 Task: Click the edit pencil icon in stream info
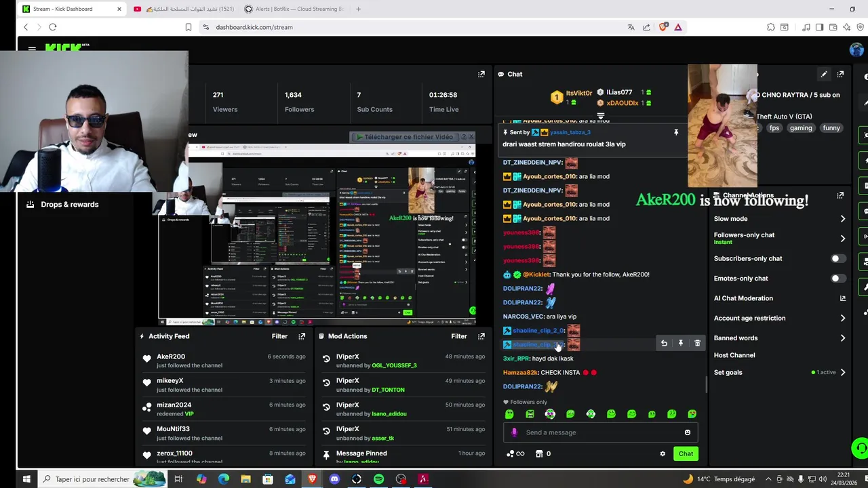point(824,74)
